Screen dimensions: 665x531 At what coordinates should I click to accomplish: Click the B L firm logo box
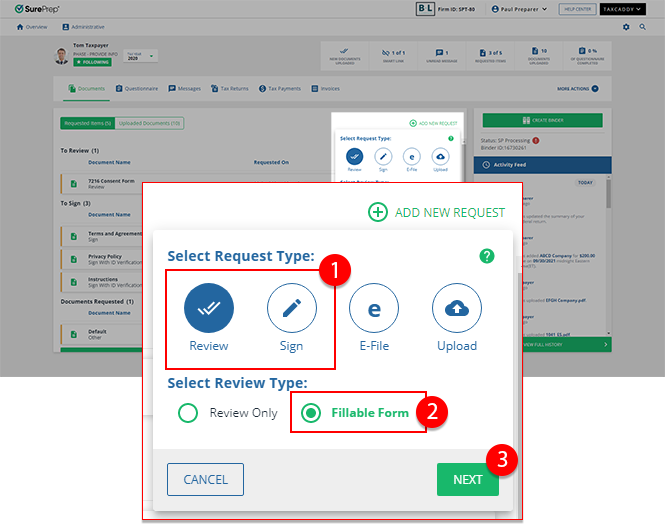pyautogui.click(x=425, y=9)
